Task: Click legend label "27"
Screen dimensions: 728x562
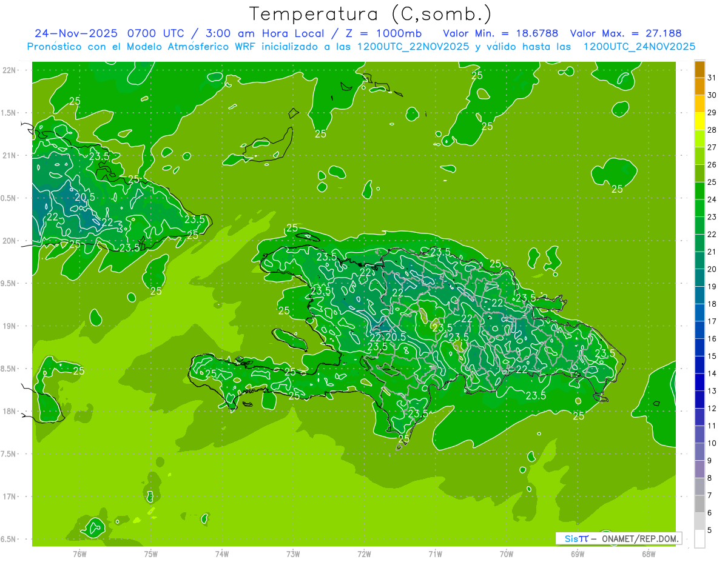Action: click(712, 147)
